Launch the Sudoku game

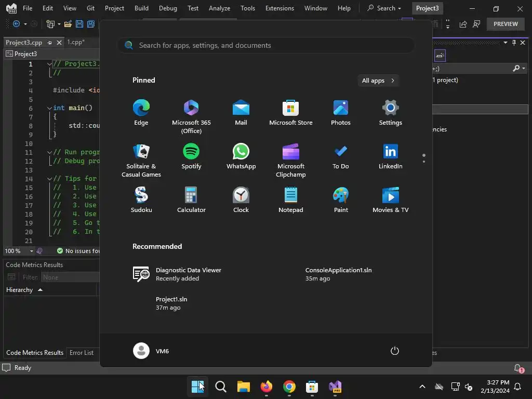[141, 200]
